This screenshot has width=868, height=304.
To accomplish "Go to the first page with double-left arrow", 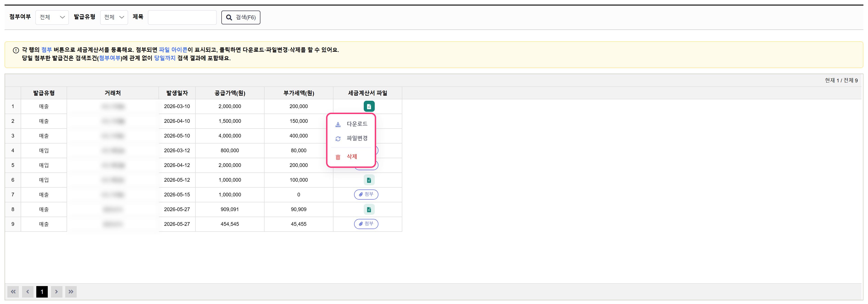I will point(13,292).
